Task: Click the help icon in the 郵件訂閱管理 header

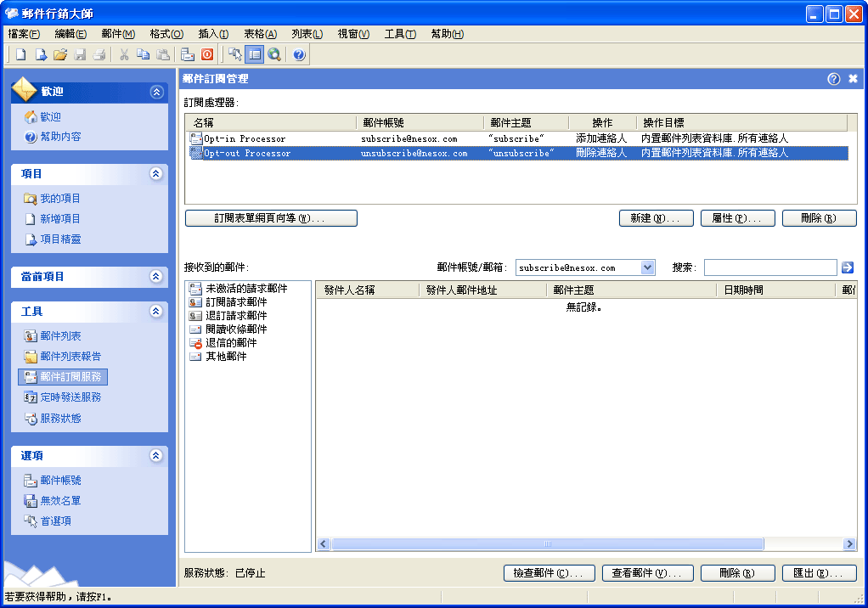Action: 833,79
